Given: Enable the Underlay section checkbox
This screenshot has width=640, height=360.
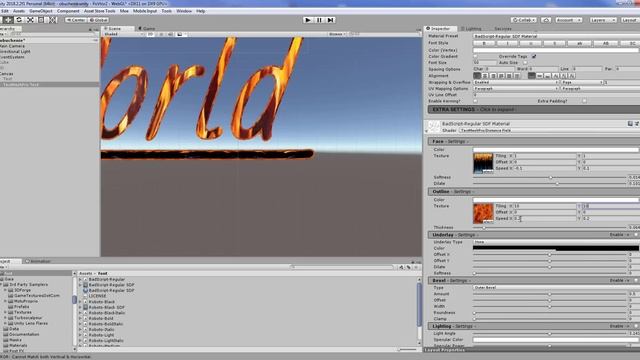Looking at the screenshot, I should tap(636, 235).
